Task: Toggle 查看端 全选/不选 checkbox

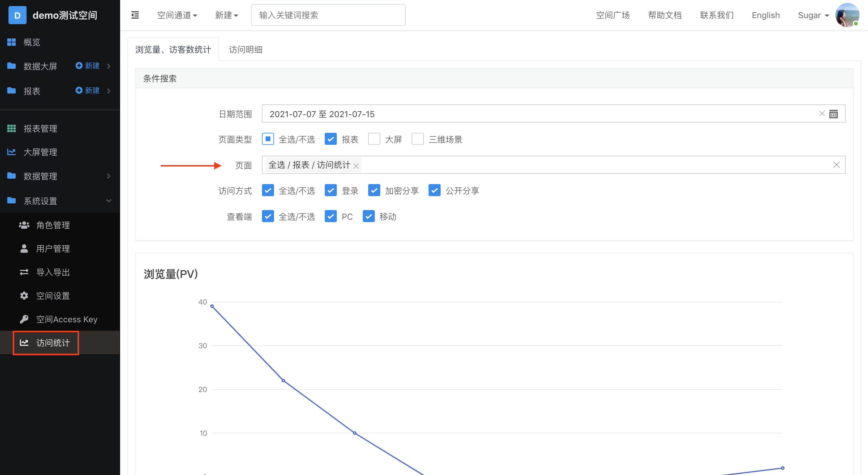Action: [268, 216]
